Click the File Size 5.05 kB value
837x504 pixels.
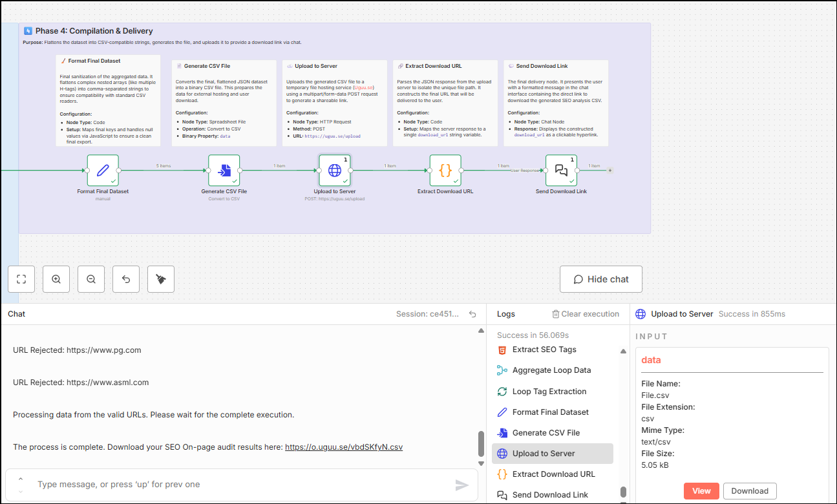(x=656, y=465)
